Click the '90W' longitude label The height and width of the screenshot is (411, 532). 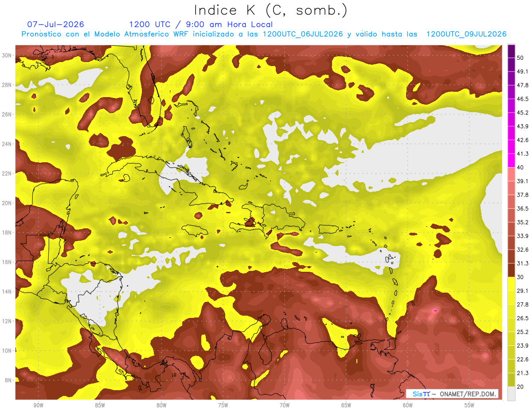click(38, 406)
